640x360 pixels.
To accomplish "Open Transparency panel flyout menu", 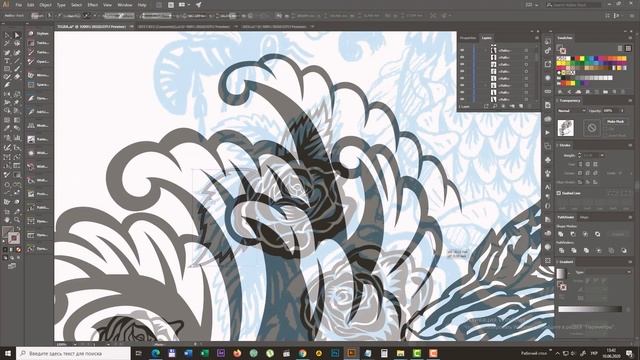I will tap(630, 100).
